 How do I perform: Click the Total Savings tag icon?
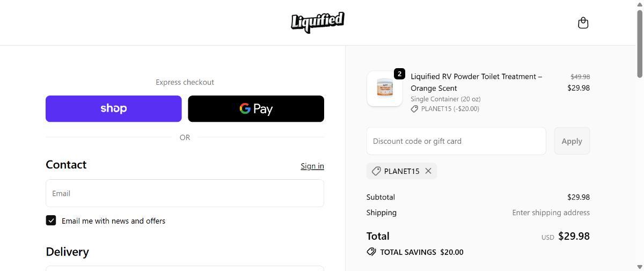pyautogui.click(x=371, y=252)
